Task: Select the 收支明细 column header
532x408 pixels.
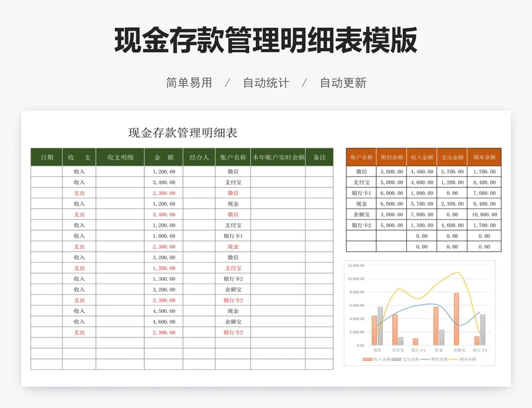Action: tap(120, 157)
